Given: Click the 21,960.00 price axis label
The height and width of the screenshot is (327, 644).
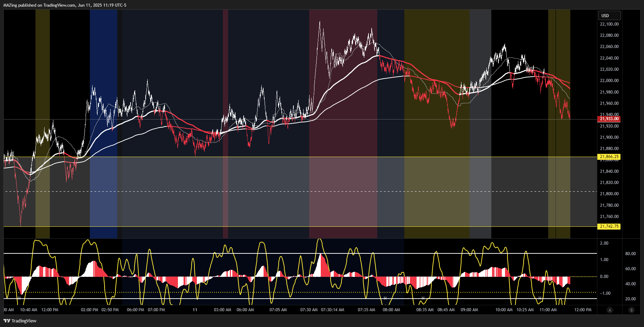Looking at the screenshot, I should tap(609, 103).
